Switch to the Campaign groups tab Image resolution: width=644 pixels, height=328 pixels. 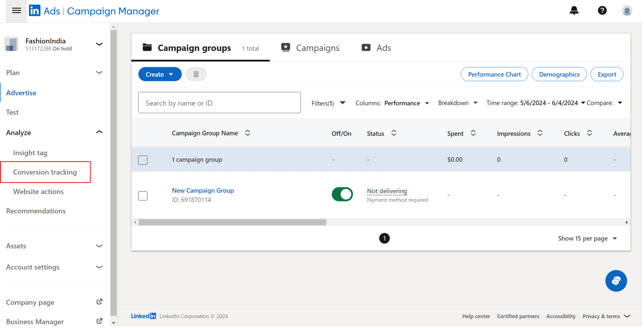[x=200, y=48]
